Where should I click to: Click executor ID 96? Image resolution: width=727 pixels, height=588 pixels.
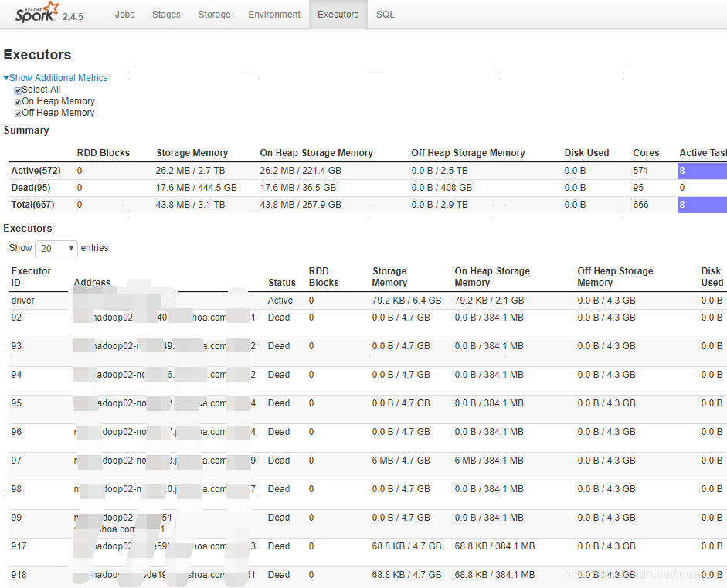pos(16,432)
